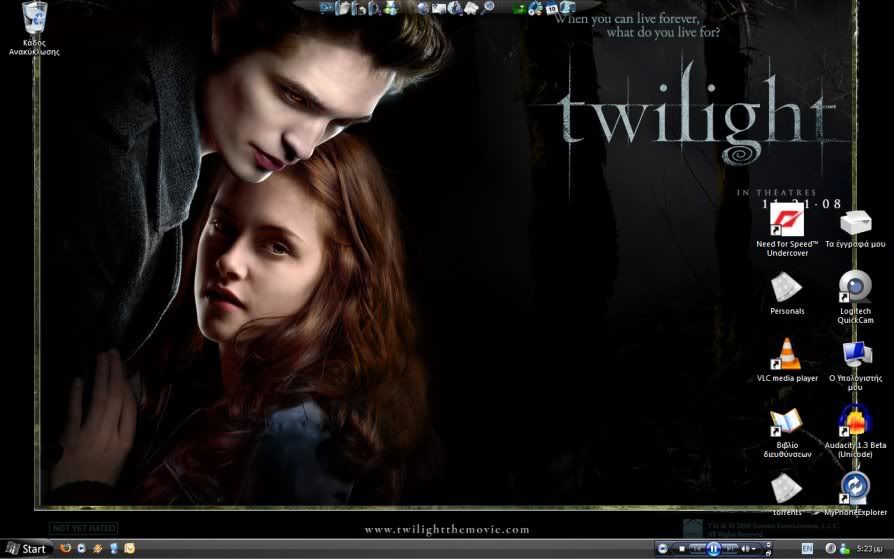The image size is (894, 559).
Task: Click the EN language indicator
Action: click(807, 548)
